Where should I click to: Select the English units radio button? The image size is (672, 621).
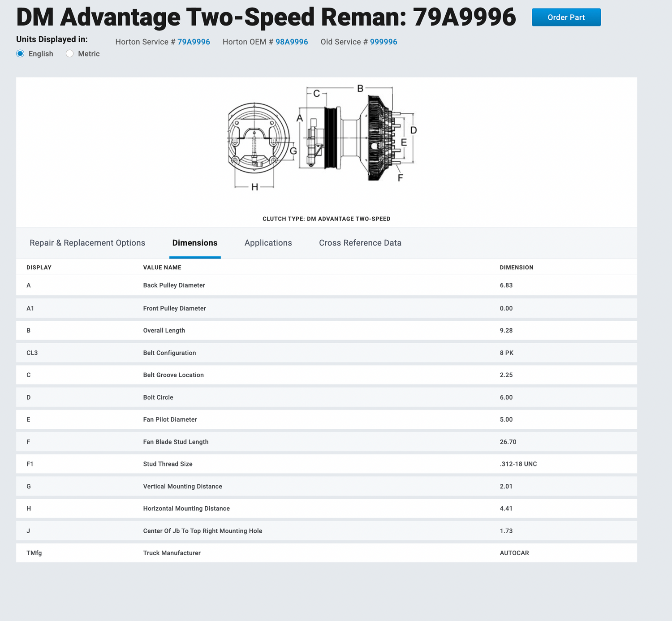click(21, 54)
